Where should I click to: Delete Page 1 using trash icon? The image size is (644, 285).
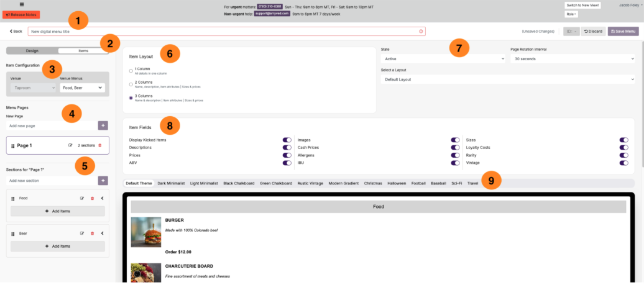coord(100,145)
